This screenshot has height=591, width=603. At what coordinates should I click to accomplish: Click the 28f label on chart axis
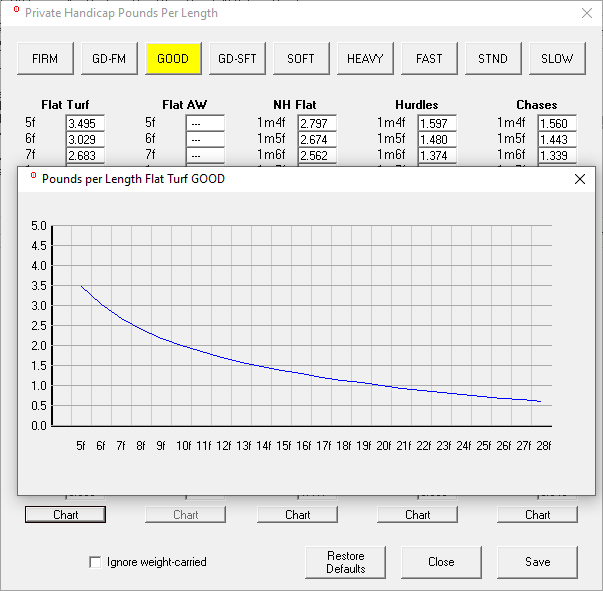click(544, 446)
